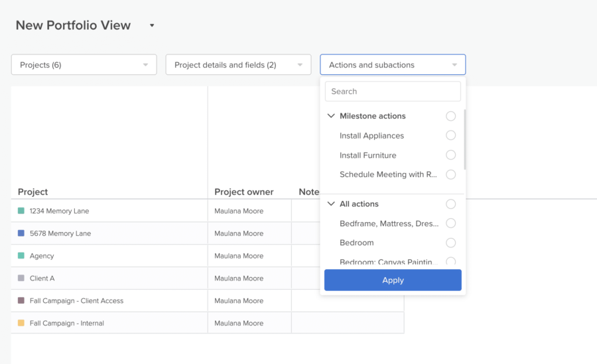Open the 1234 Memory Lane project

tap(60, 211)
